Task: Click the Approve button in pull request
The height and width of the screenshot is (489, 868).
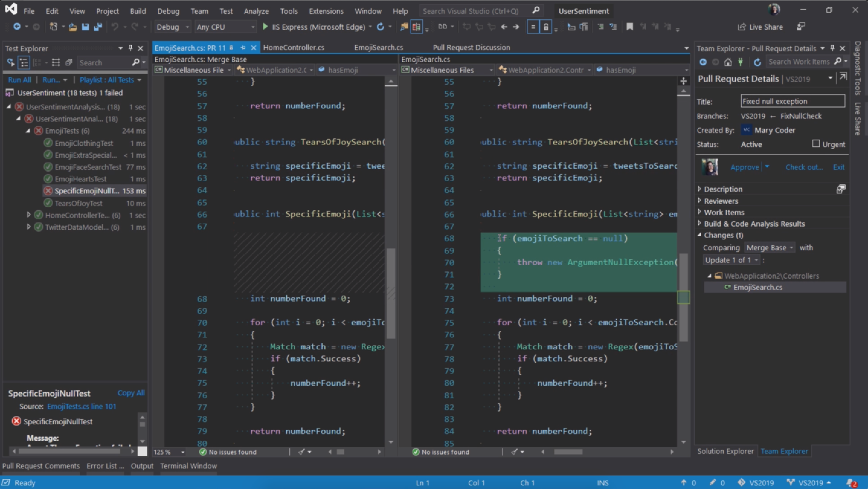Action: click(744, 167)
